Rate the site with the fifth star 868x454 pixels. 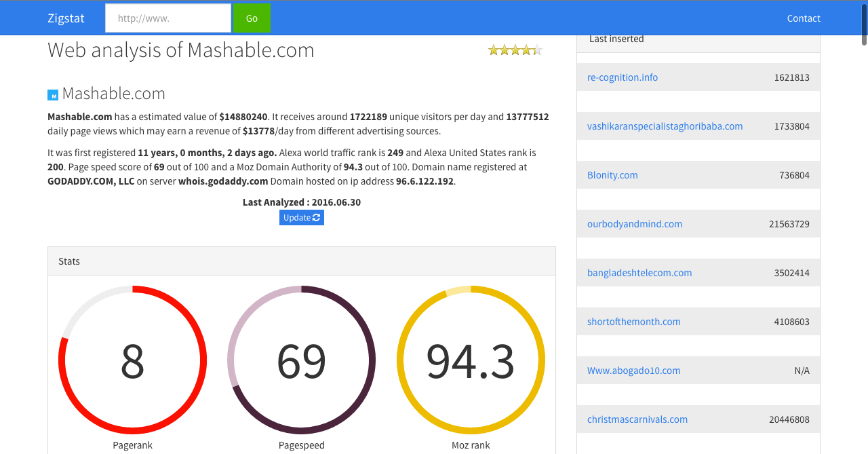pos(537,50)
